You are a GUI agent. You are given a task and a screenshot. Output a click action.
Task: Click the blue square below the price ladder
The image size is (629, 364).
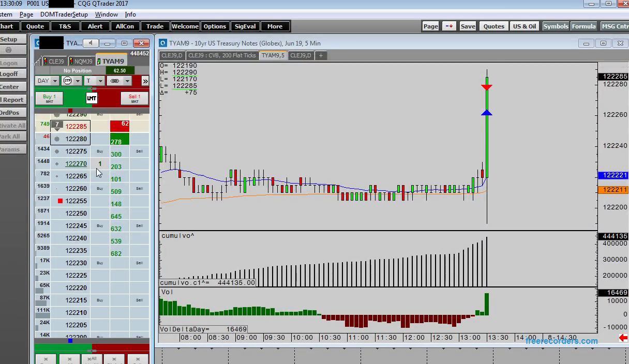point(70,340)
